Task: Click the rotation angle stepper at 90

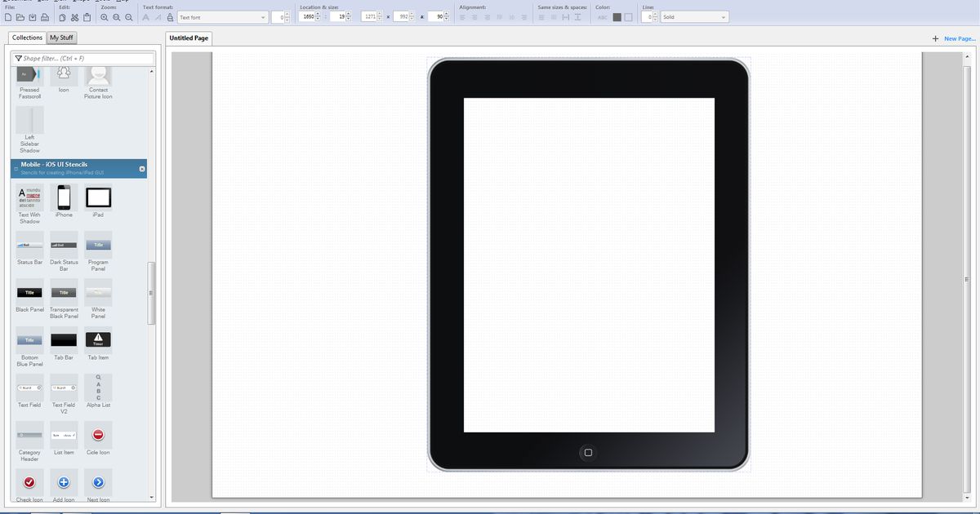Action: point(447,17)
